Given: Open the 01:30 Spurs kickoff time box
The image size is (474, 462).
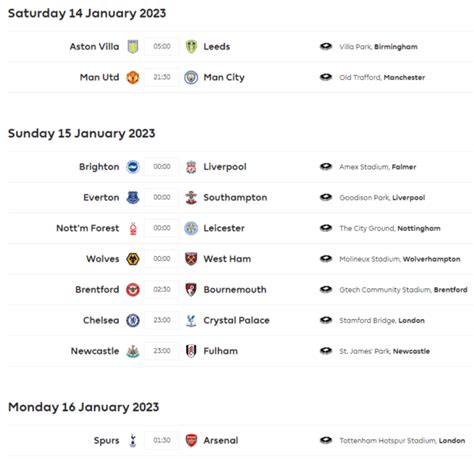Looking at the screenshot, I should (162, 440).
